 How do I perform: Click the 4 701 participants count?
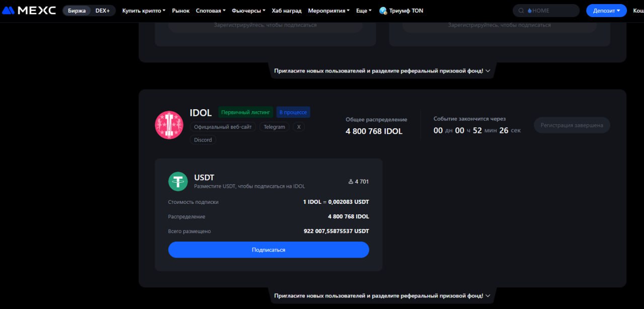click(x=362, y=181)
